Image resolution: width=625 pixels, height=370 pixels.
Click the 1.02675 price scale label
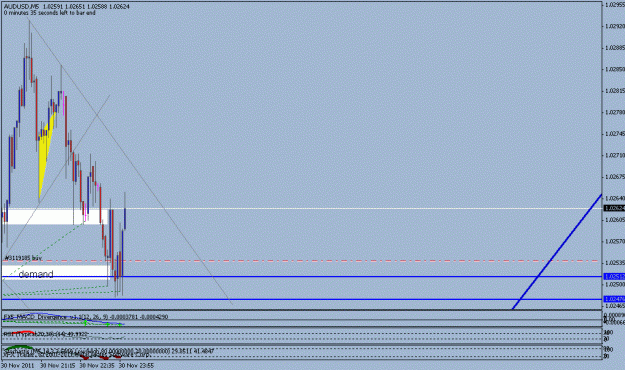tap(615, 177)
